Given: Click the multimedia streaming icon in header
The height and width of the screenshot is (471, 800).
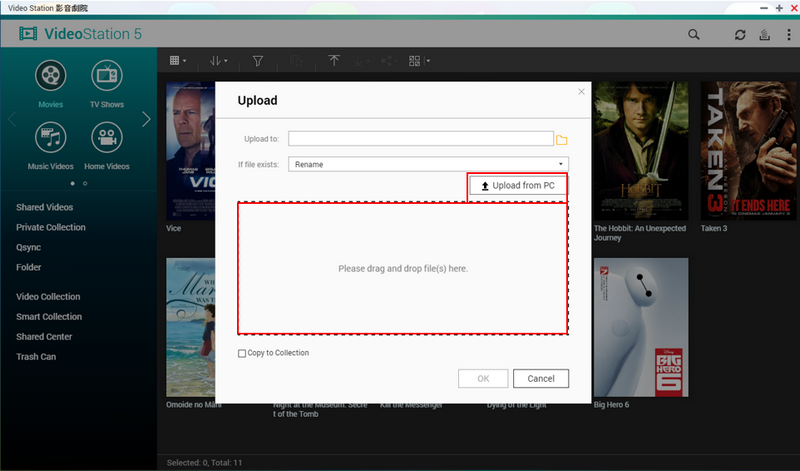Looking at the screenshot, I should pyautogui.click(x=764, y=34).
